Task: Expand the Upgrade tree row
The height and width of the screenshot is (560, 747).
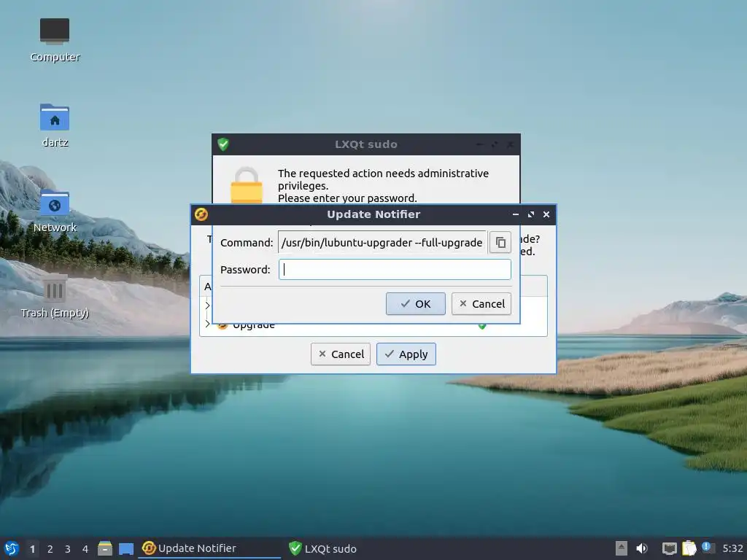Action: pyautogui.click(x=207, y=324)
